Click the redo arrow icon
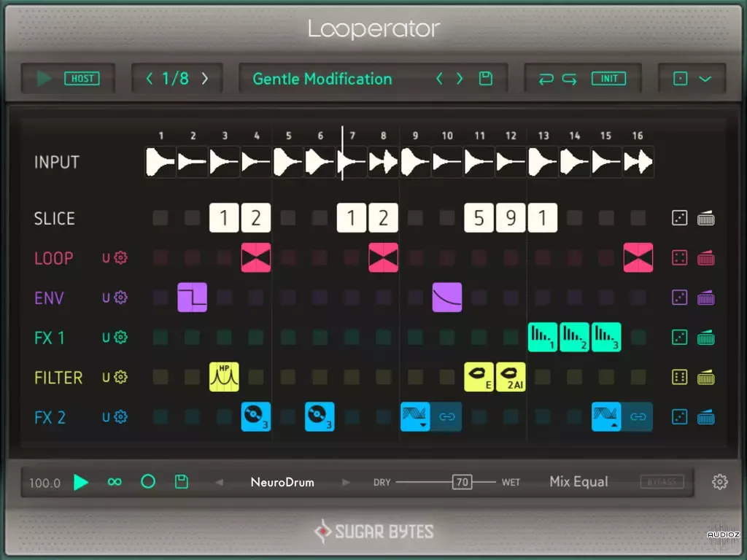Viewport: 747px width, 560px height. pos(569,79)
